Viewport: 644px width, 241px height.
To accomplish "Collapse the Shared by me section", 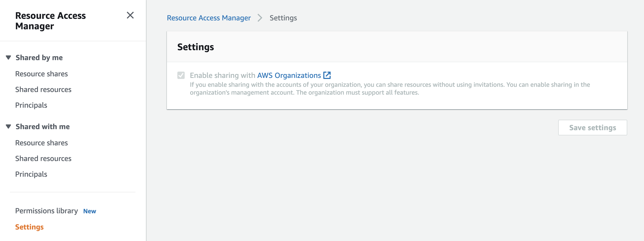I will [x=8, y=58].
